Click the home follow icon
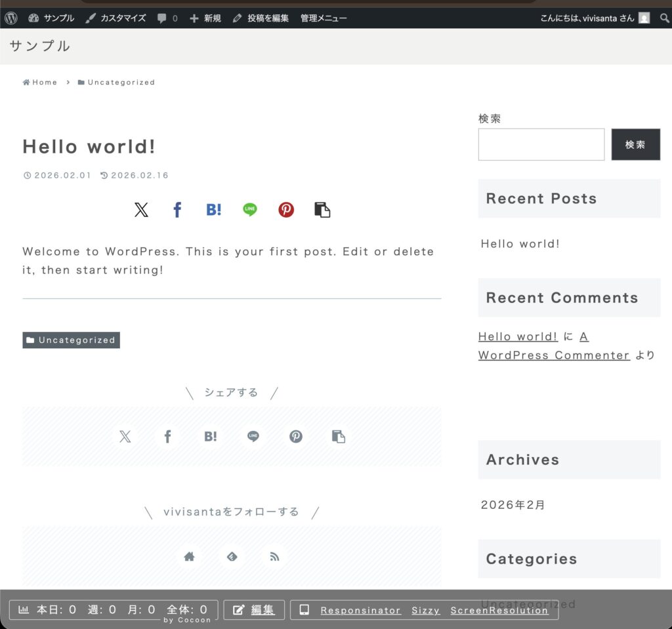 189,557
